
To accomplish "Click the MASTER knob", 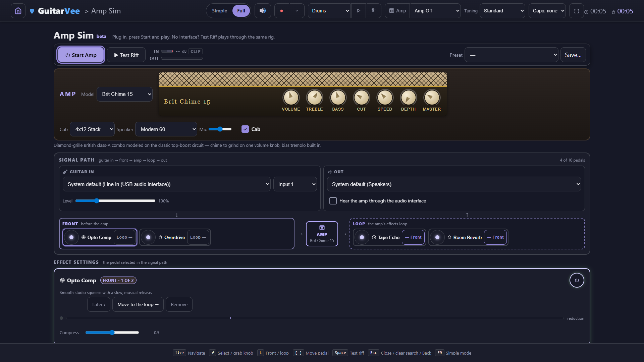I will (432, 98).
